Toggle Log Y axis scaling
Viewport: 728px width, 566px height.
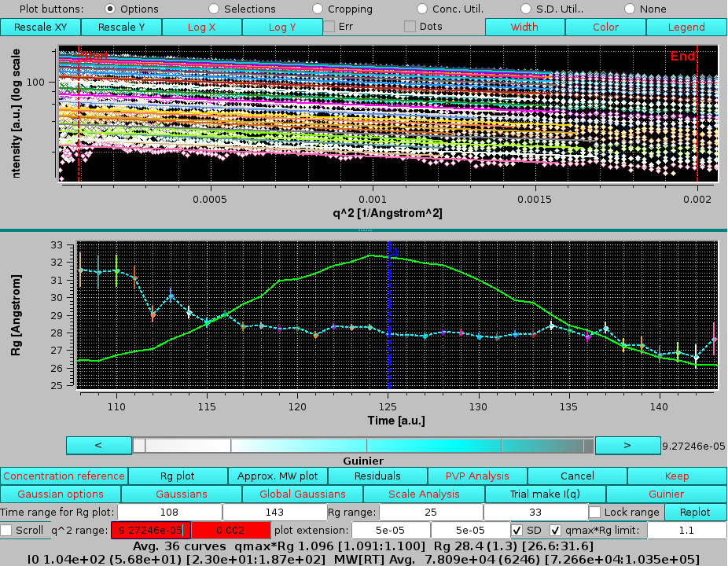pyautogui.click(x=282, y=26)
